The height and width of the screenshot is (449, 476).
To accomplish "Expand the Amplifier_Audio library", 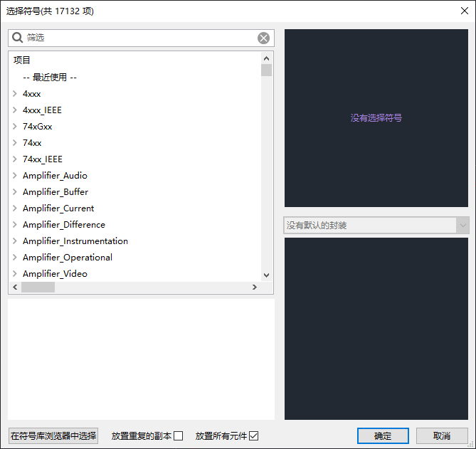I will 14,176.
